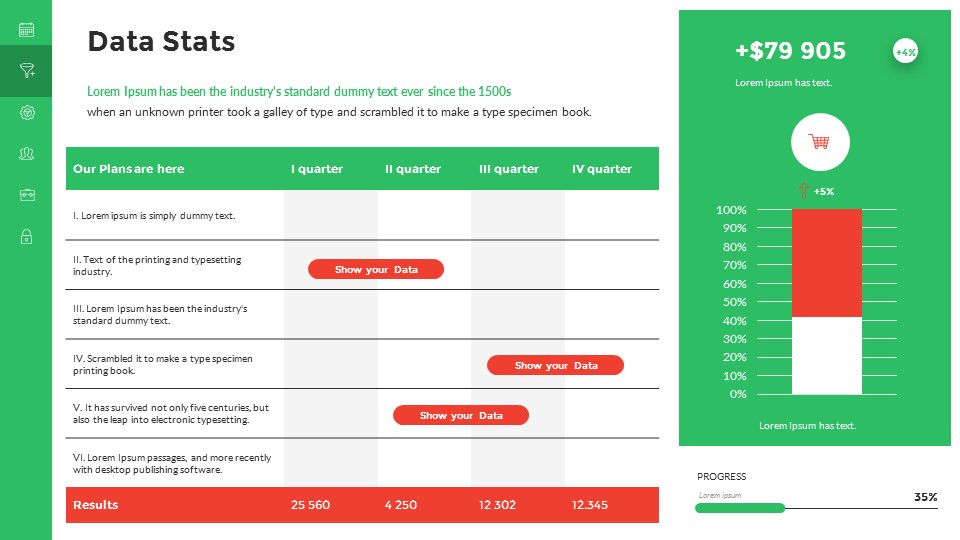Open the users group icon
This screenshot has height=540, width=960.
coord(27,153)
